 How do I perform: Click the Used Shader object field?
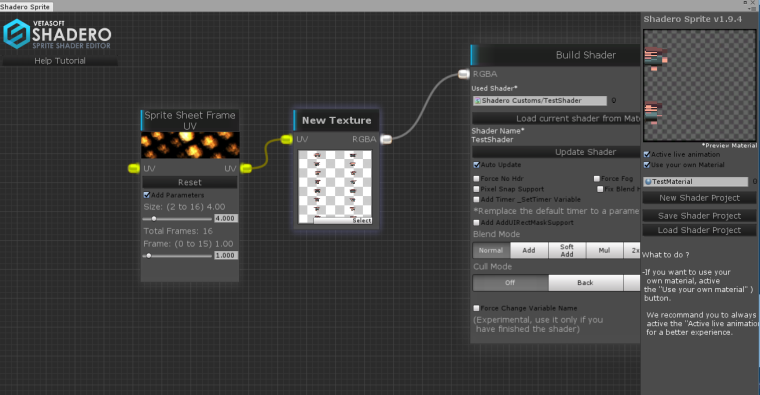coord(539,100)
